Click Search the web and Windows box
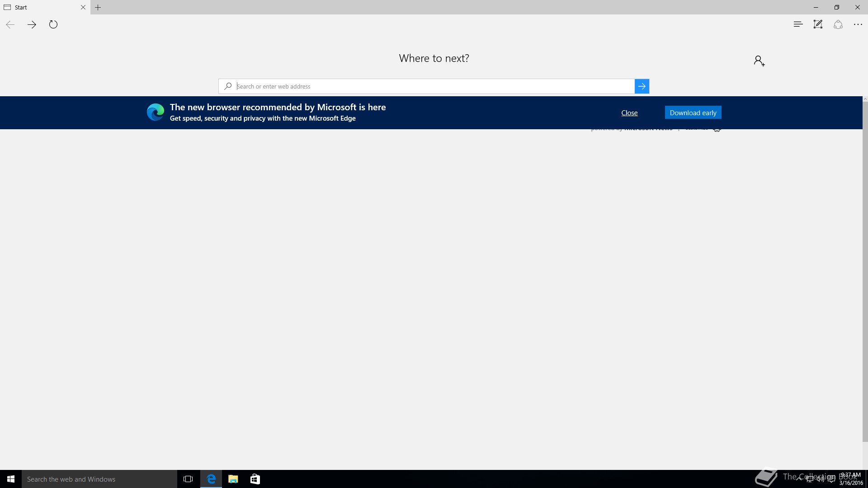The width and height of the screenshot is (868, 488). (x=99, y=479)
